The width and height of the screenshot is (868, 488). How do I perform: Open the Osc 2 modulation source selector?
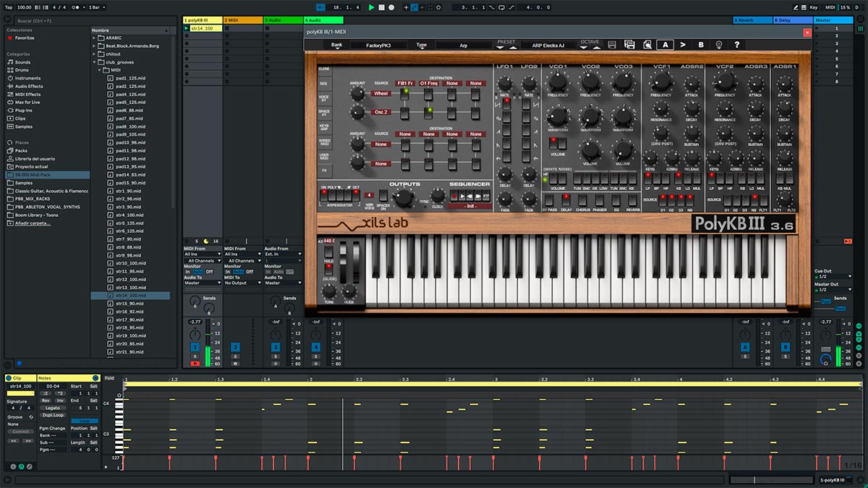tap(381, 112)
